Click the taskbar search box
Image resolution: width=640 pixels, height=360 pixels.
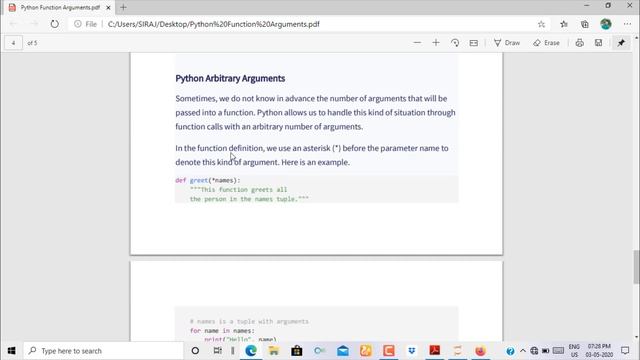(x=103, y=351)
